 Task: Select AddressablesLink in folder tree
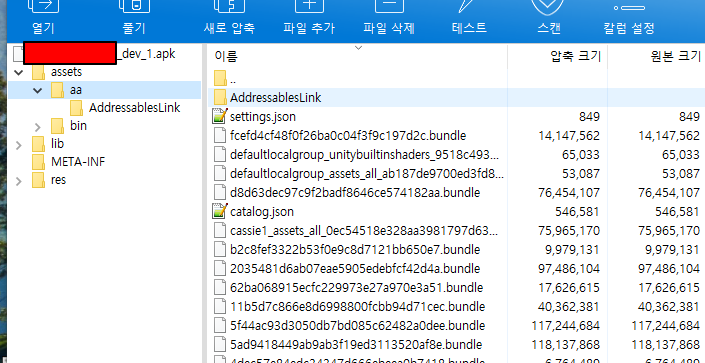[x=134, y=108]
